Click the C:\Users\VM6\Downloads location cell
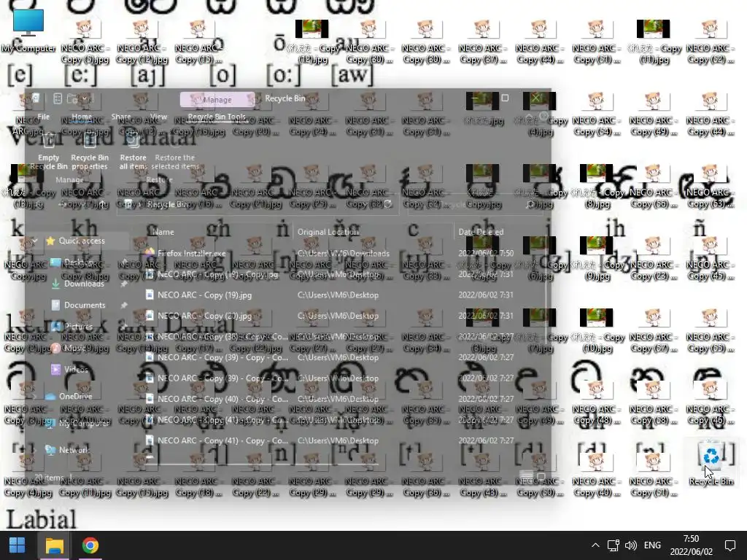Screen dimensions: 747x560 coord(343,253)
